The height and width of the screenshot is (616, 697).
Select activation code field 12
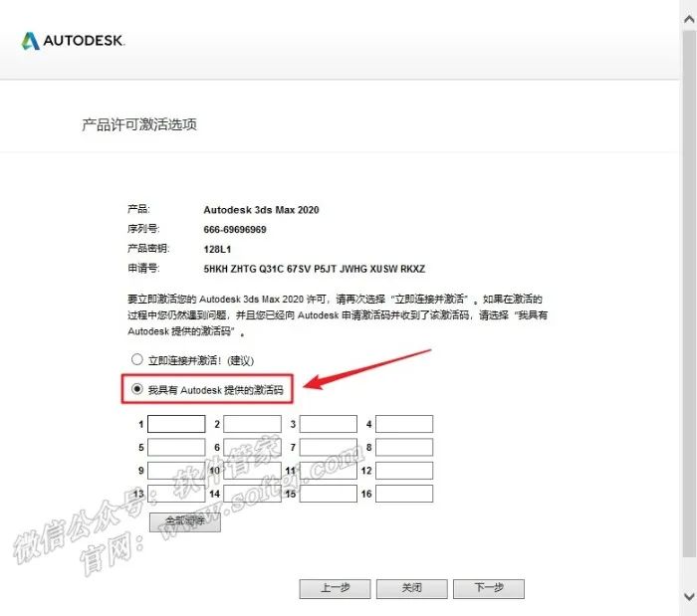point(404,471)
